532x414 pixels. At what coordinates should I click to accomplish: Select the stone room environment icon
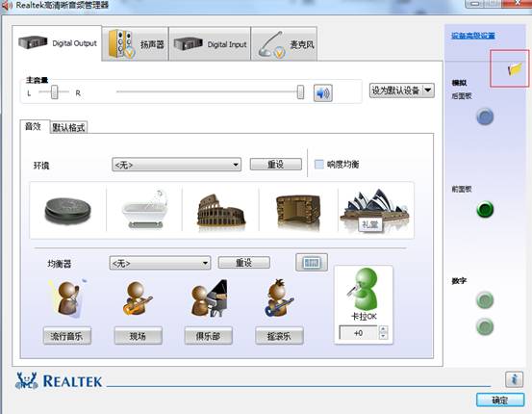(x=298, y=211)
